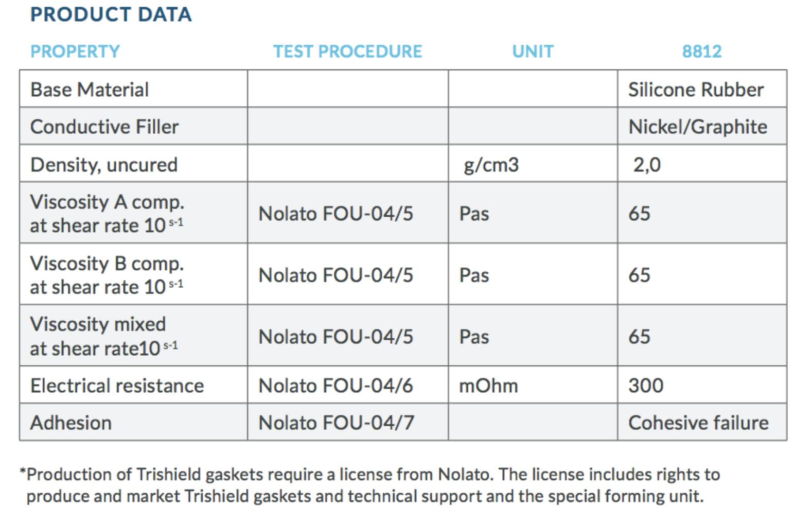Select the Viscosity mixed row label
The width and height of the screenshot is (812, 522).
coord(104,336)
